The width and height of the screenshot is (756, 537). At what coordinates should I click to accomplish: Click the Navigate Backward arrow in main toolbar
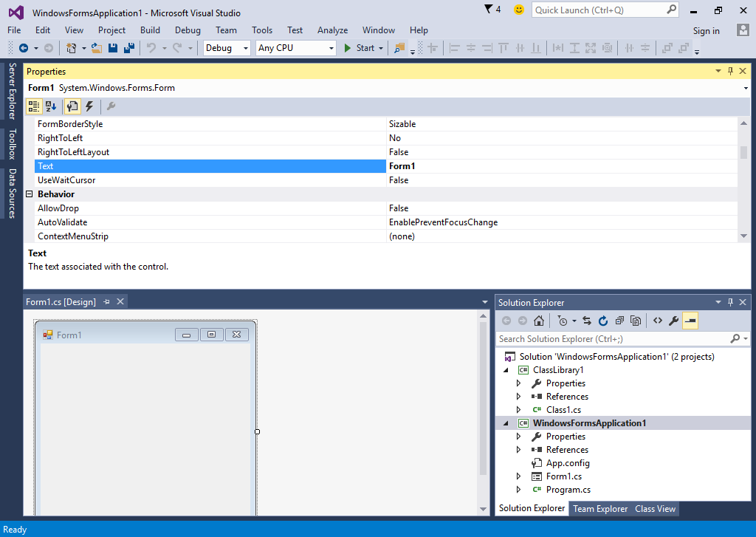pos(23,48)
